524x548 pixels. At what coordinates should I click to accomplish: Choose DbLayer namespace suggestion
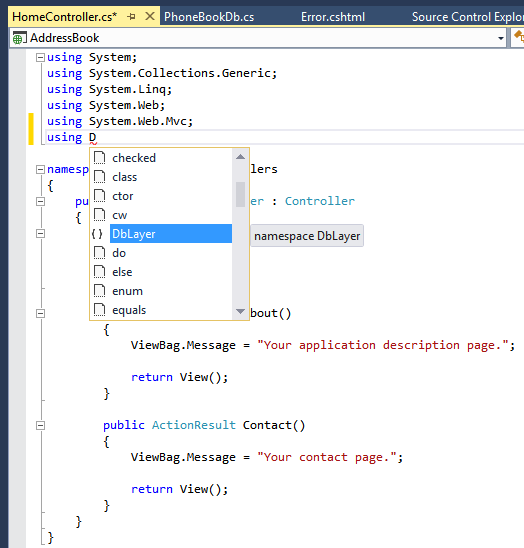pos(161,233)
